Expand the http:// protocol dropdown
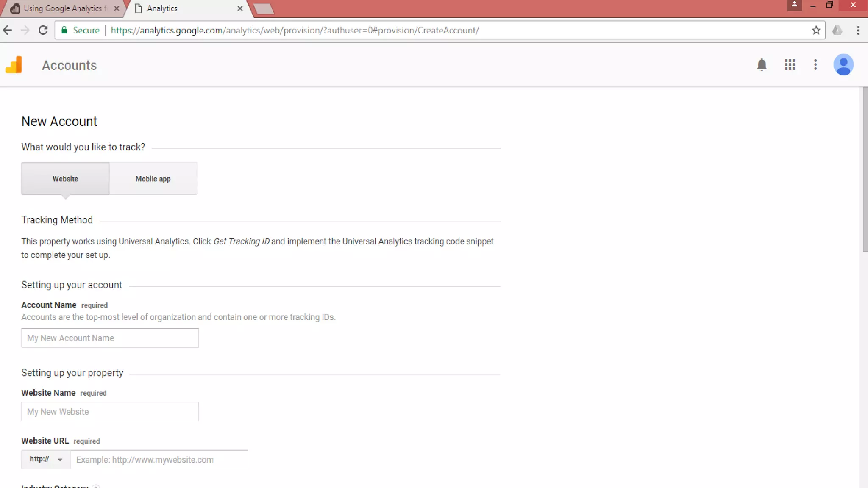 46,460
